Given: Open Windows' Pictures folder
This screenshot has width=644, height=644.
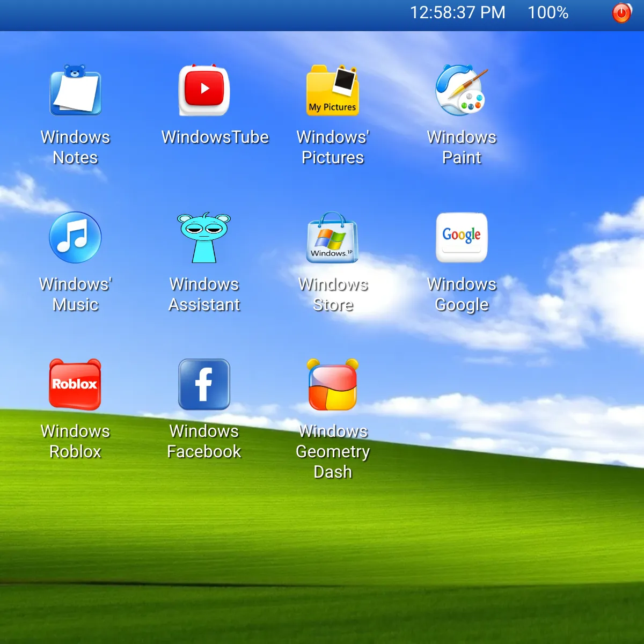Looking at the screenshot, I should (333, 91).
